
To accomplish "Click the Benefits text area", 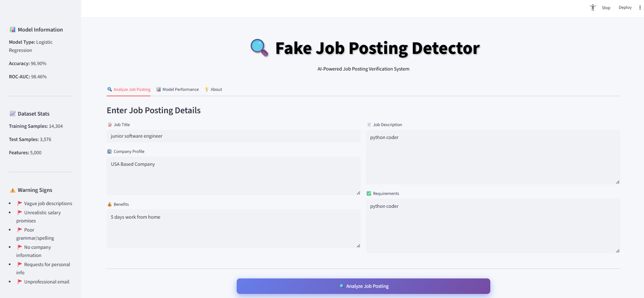I will coord(234,229).
